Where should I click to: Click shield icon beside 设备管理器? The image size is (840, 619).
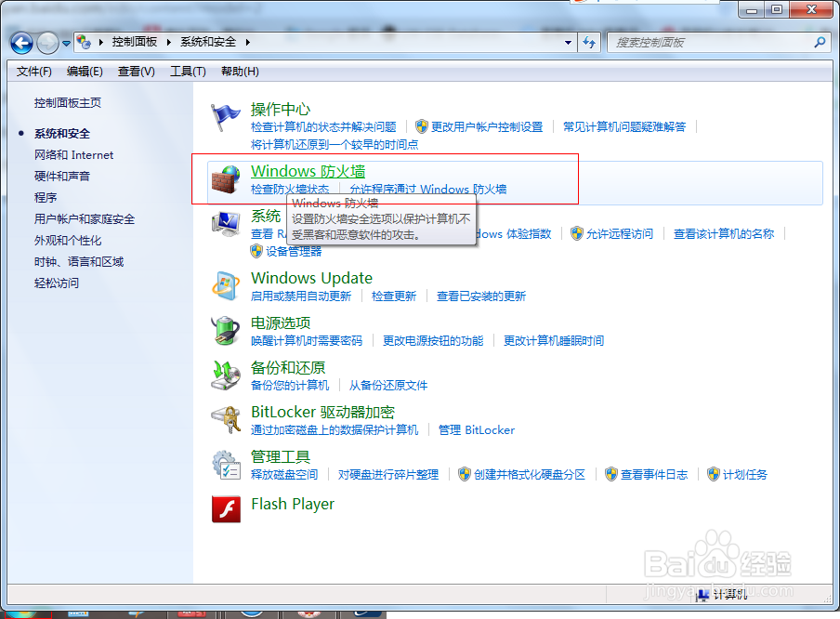pos(256,251)
